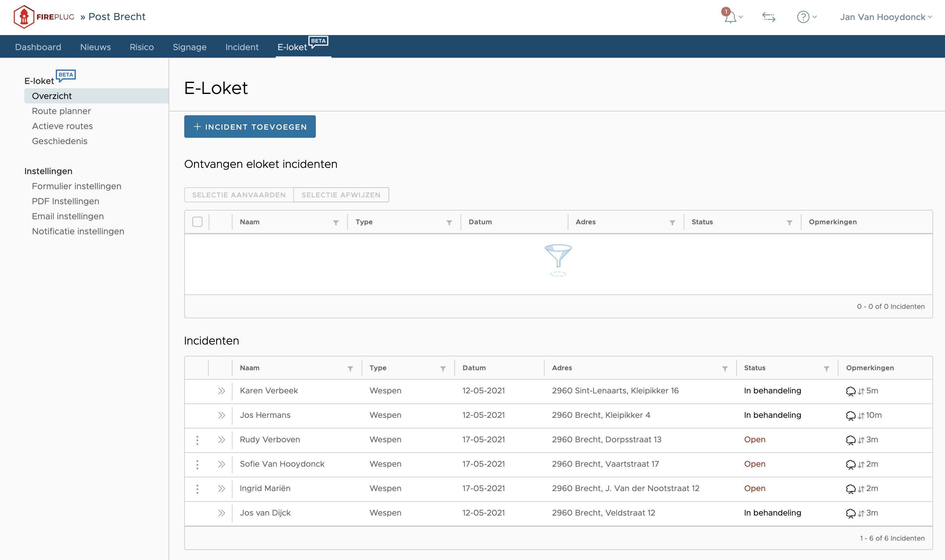Open the help question mark icon
The image size is (945, 560).
803,17
